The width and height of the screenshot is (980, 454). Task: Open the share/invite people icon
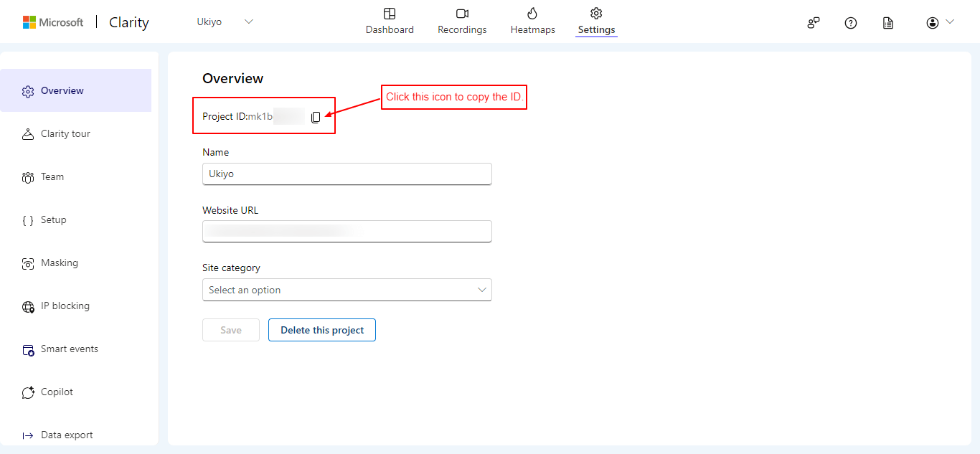(x=813, y=23)
